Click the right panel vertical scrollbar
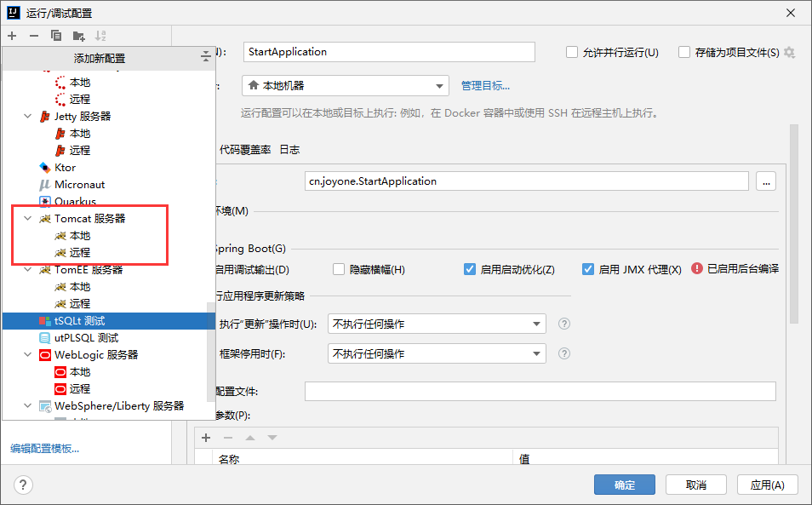Image resolution: width=812 pixels, height=505 pixels. [794, 224]
